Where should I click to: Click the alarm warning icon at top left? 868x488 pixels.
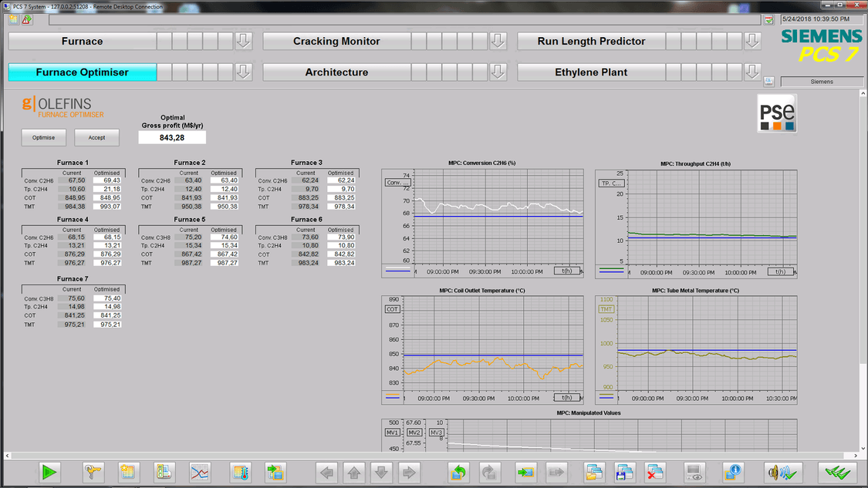click(x=26, y=19)
